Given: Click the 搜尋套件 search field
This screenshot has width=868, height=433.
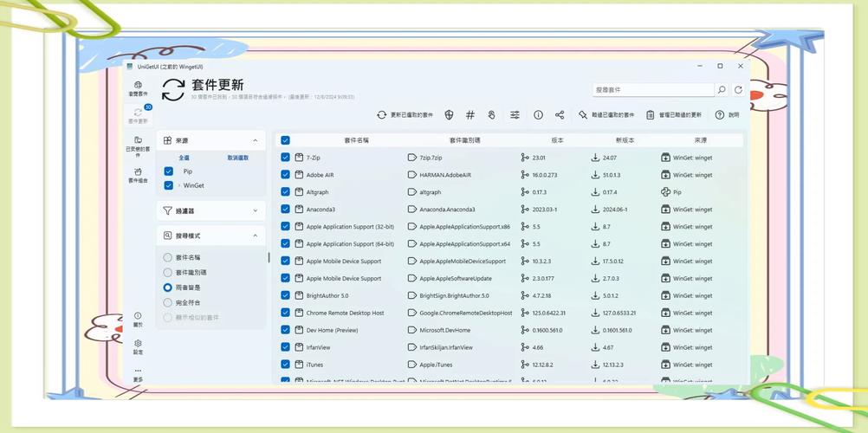Looking at the screenshot, I should coord(652,90).
